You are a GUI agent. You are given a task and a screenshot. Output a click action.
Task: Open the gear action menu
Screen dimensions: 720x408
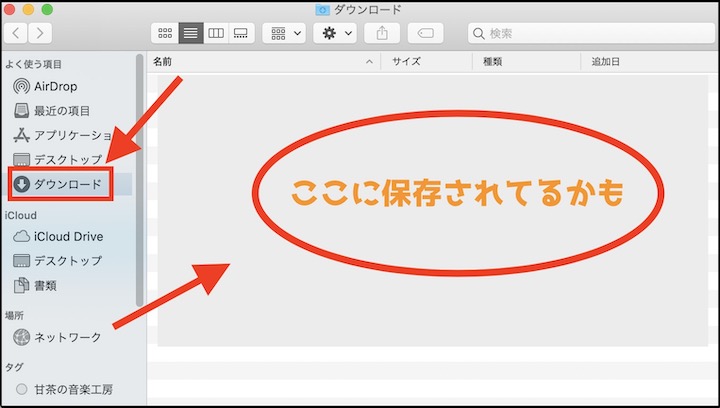[335, 33]
